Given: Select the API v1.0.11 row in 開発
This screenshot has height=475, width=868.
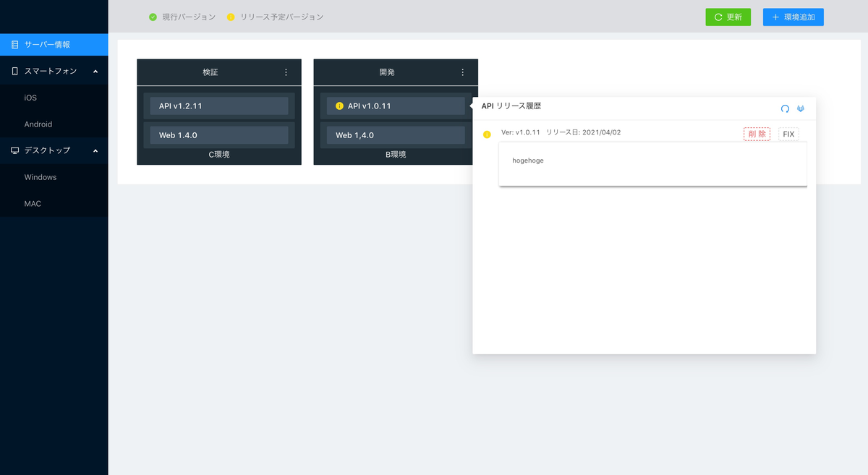Looking at the screenshot, I should pos(396,106).
